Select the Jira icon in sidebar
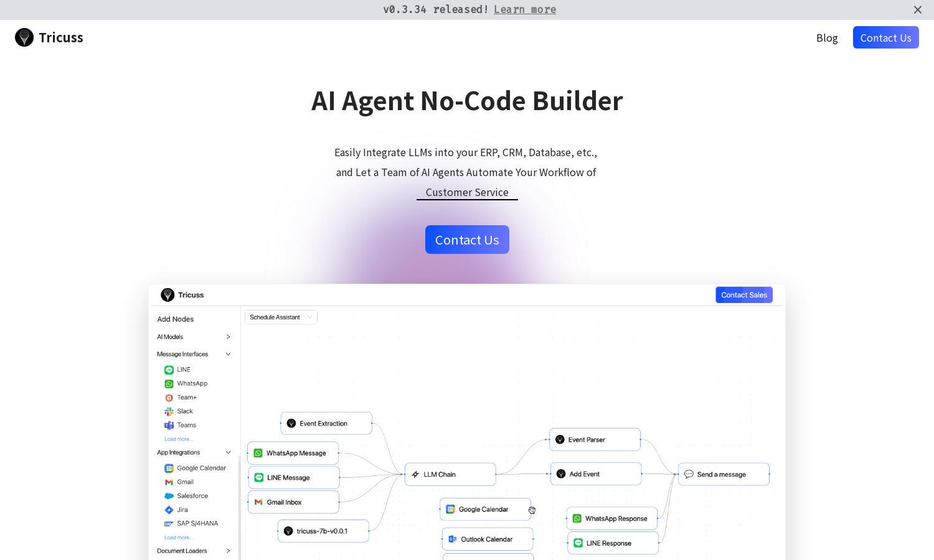Viewport: 934px width, 560px height. [x=169, y=510]
